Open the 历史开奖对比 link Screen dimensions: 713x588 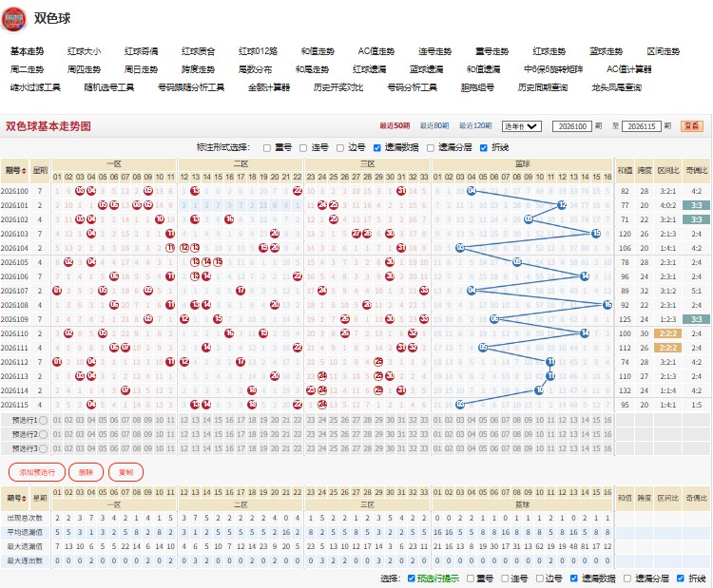click(337, 87)
